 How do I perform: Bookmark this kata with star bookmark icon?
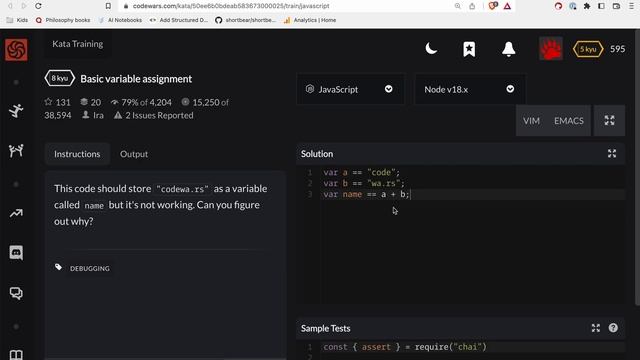tap(469, 49)
